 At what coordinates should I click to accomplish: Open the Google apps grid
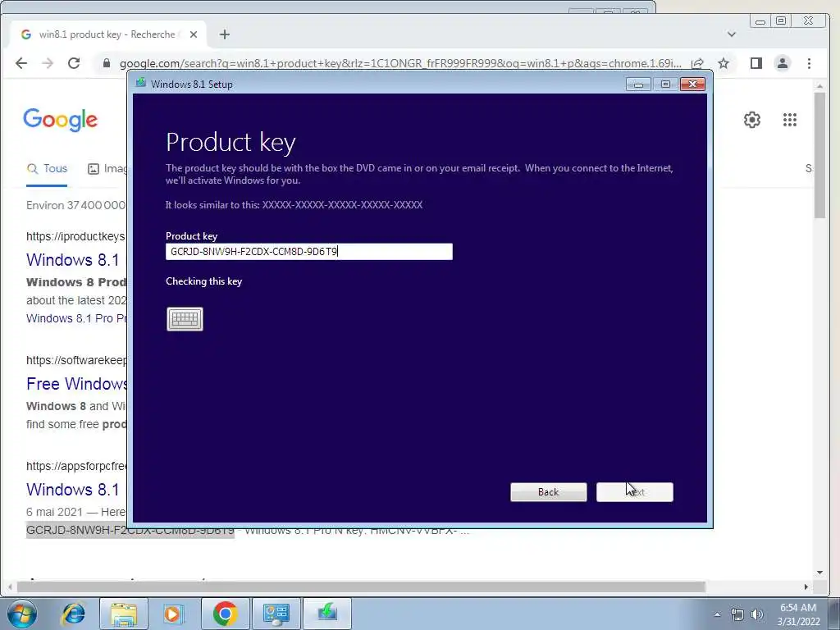790,120
